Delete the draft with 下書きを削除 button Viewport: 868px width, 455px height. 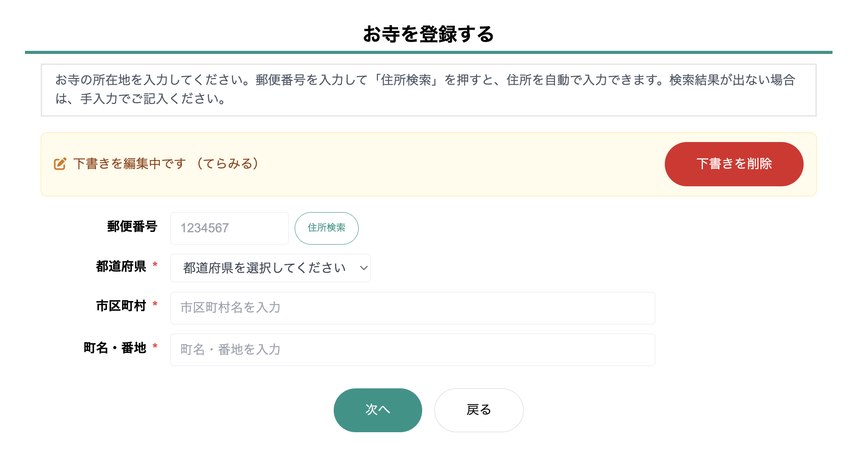(x=734, y=164)
